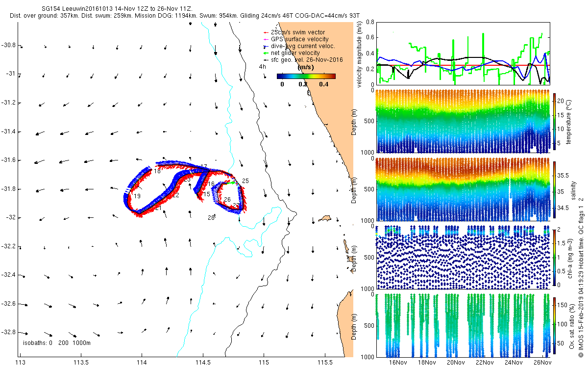Click the '35.5' salinity colorbar tick
Screen dimensions: 588x368
point(563,175)
